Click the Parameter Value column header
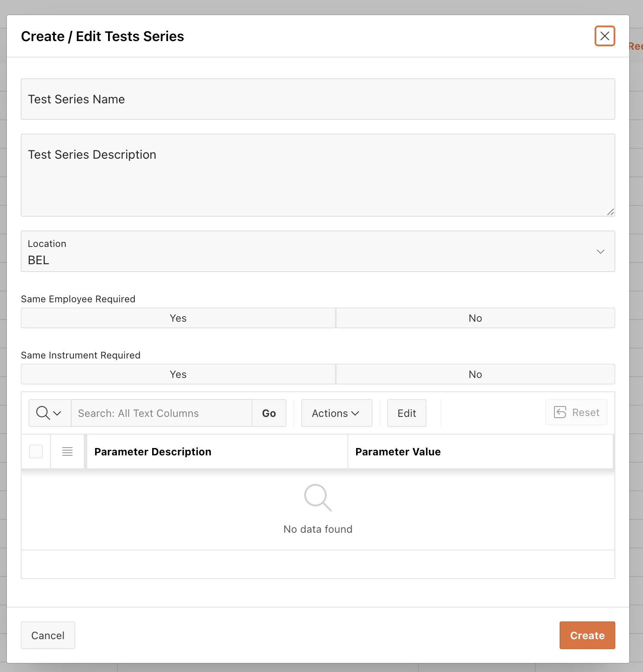643x672 pixels. click(398, 451)
